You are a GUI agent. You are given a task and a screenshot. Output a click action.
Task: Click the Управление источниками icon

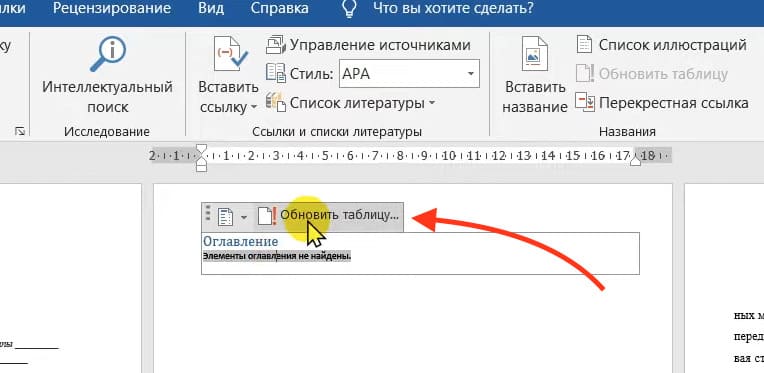point(276,45)
